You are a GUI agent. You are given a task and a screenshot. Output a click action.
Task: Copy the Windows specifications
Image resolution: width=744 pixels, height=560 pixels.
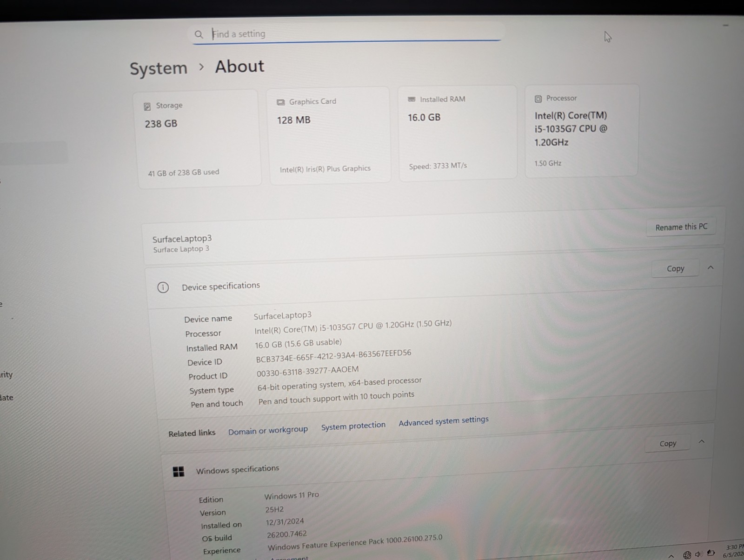pos(668,444)
